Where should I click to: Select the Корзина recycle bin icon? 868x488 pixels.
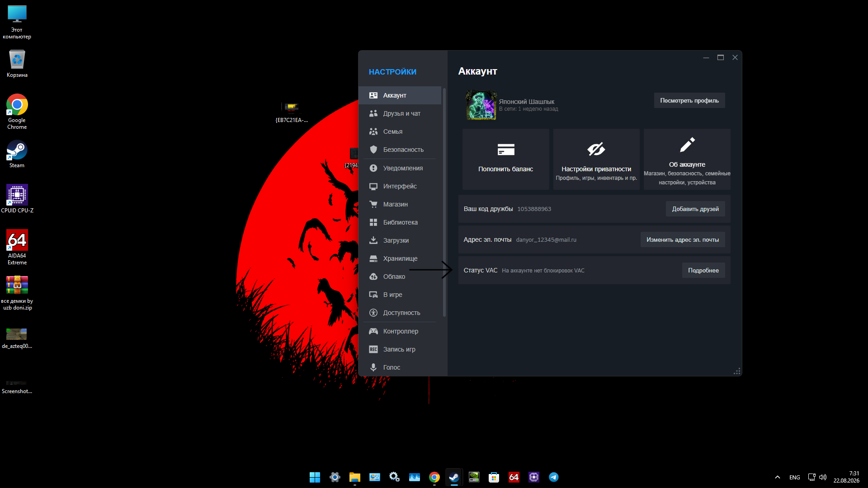click(x=17, y=63)
